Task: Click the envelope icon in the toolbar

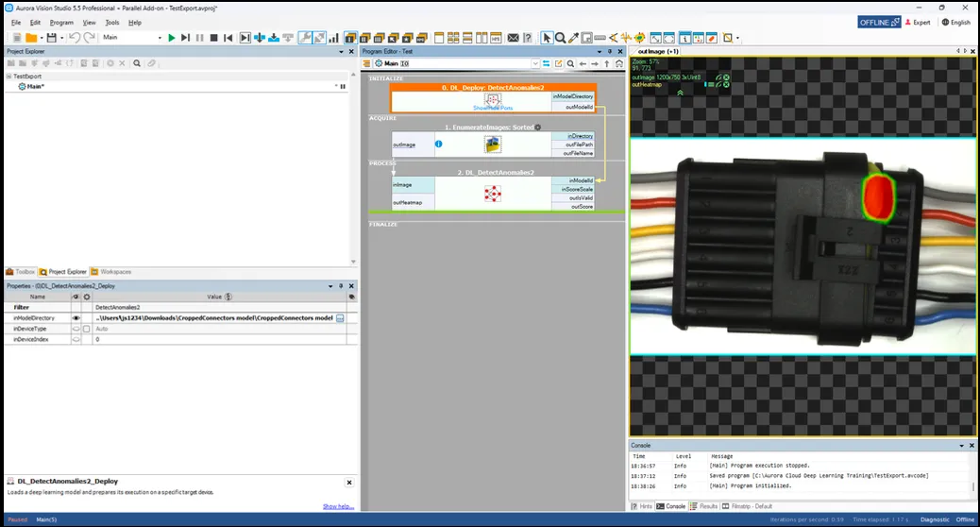Action: (x=513, y=38)
